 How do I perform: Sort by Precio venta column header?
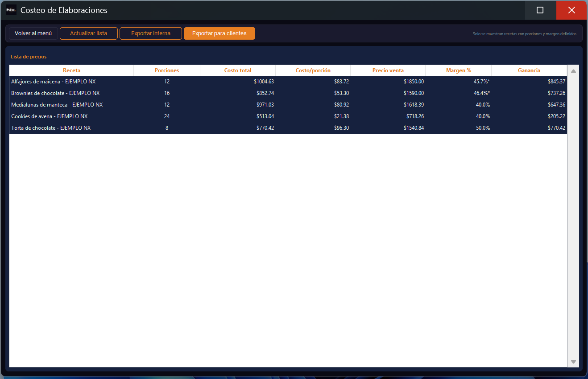pos(388,70)
